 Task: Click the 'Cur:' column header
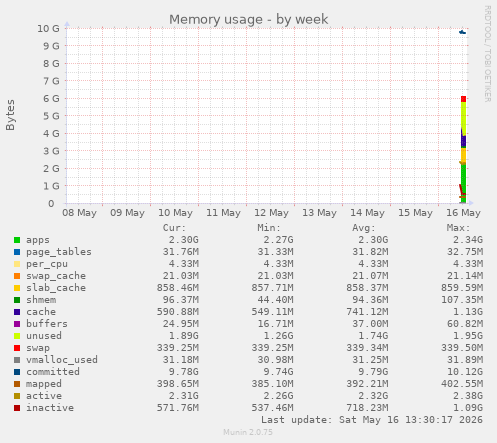click(x=174, y=228)
